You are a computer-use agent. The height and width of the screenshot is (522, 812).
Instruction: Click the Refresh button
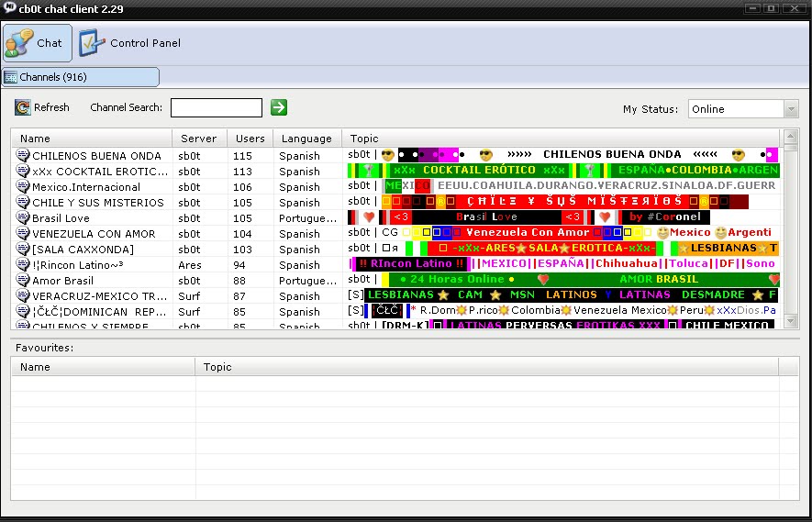tap(42, 107)
